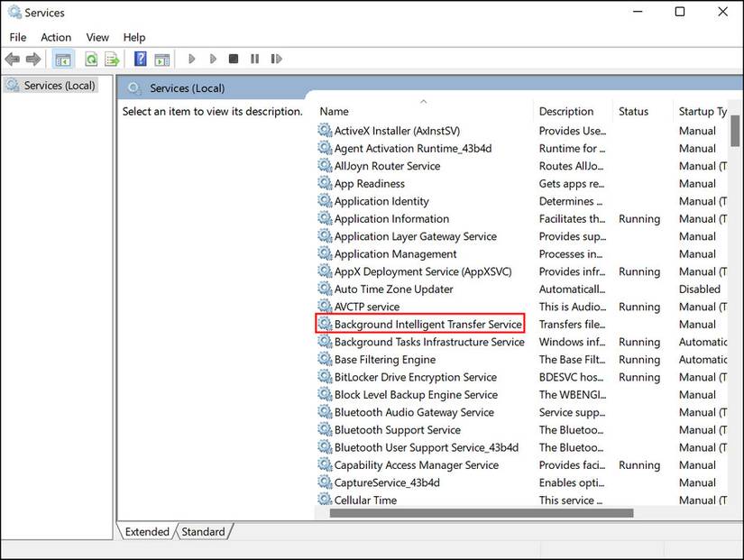This screenshot has height=560, width=744.
Task: Select Bluetooth Audio Gateway Service
Action: click(x=414, y=411)
